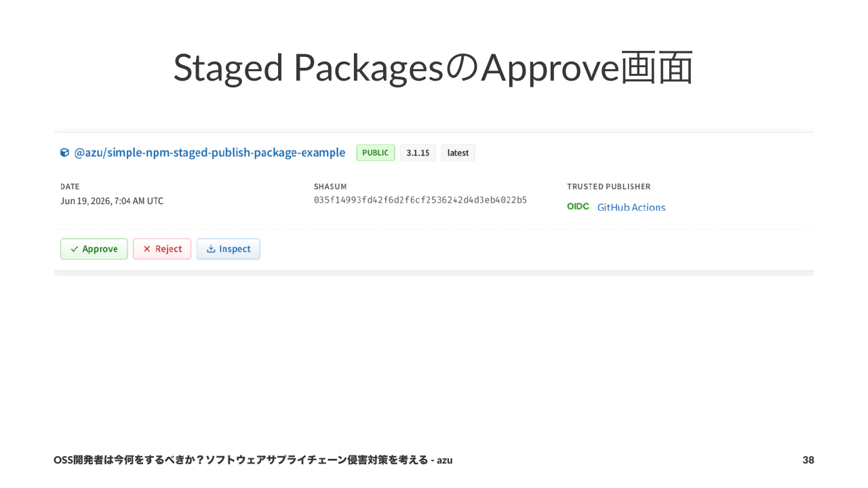Select the shasum 035f14993fd42f6d2f6cf2536242d4d3eb4022b5
Image resolution: width=868 pixels, height=488 pixels.
[x=420, y=200]
